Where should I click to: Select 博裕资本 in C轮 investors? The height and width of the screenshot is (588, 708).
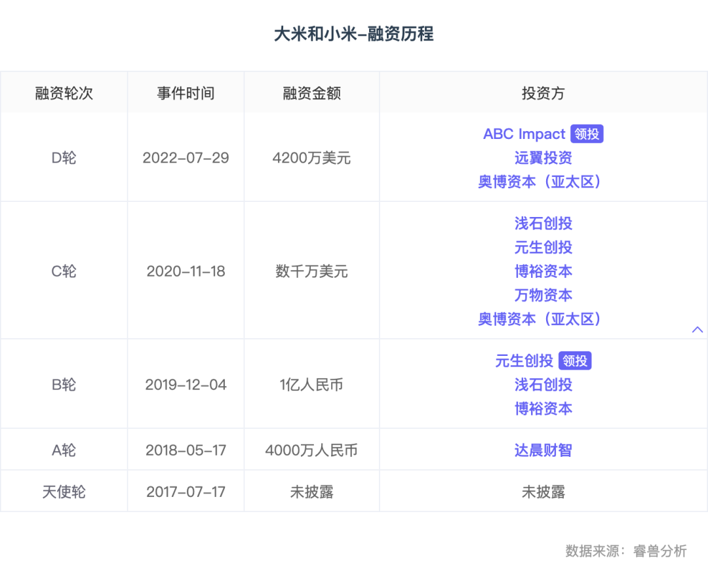click(543, 271)
